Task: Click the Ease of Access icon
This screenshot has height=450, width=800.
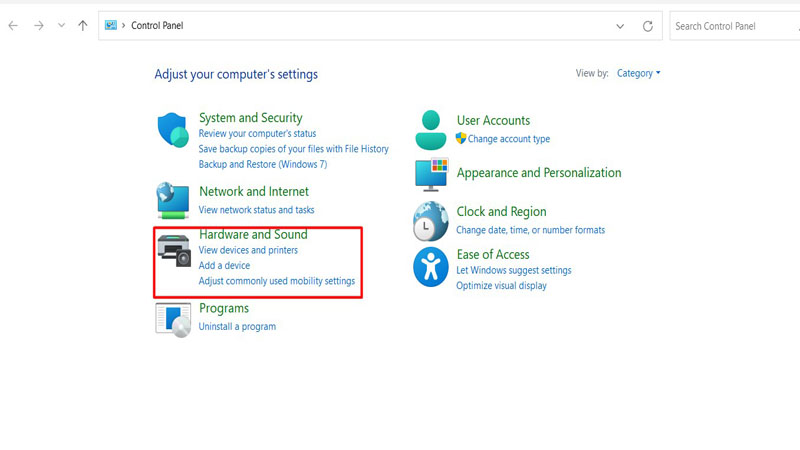Action: pos(431,267)
